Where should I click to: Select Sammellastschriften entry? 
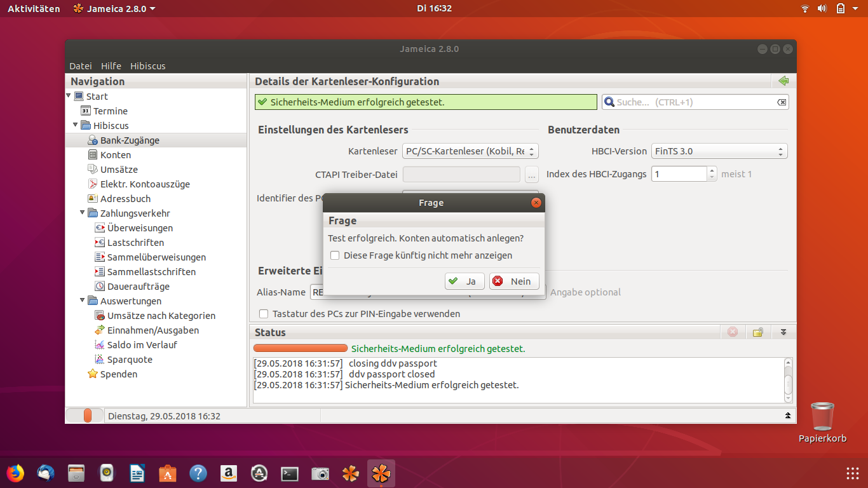pos(151,272)
